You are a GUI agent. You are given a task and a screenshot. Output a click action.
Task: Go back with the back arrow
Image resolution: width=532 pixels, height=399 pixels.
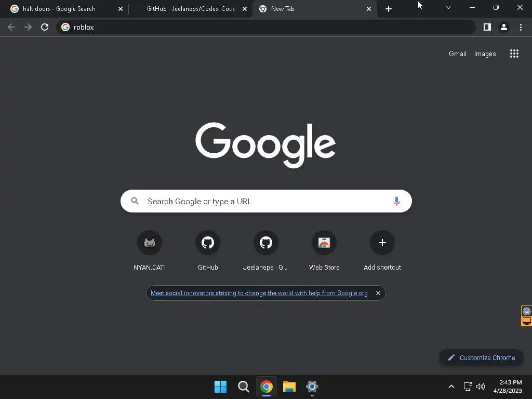click(x=11, y=27)
